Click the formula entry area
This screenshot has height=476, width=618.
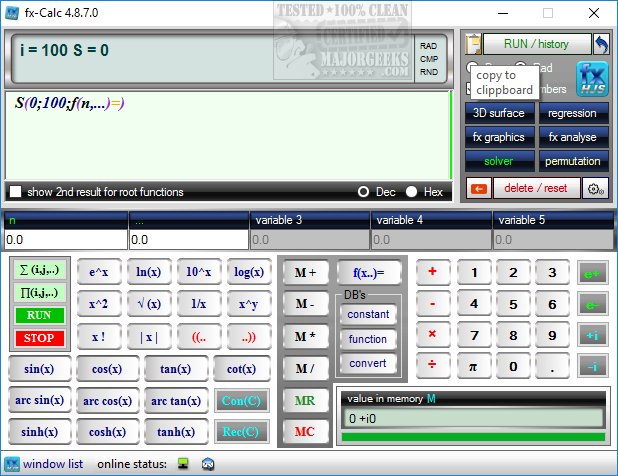(x=227, y=135)
